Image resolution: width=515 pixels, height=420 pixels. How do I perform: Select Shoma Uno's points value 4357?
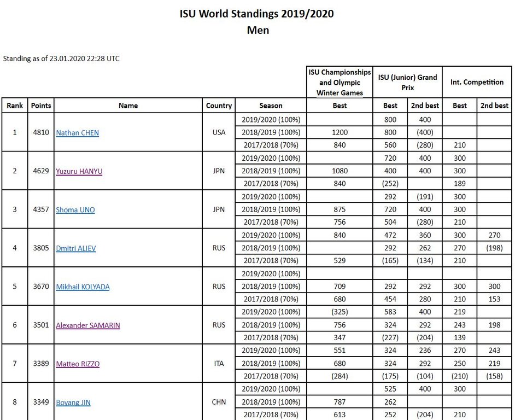click(x=41, y=209)
